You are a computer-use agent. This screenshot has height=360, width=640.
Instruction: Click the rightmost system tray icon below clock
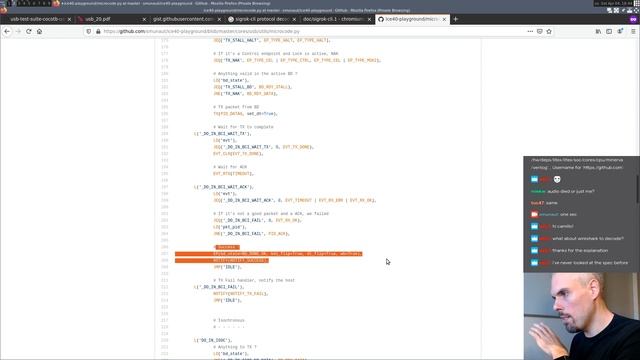[636, 10]
